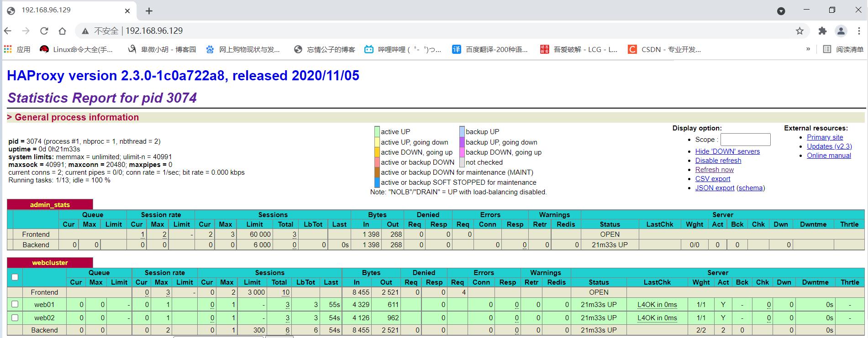Viewport: 868px width, 338px height.
Task: Click web02 bytes out 962
Action: point(393,318)
